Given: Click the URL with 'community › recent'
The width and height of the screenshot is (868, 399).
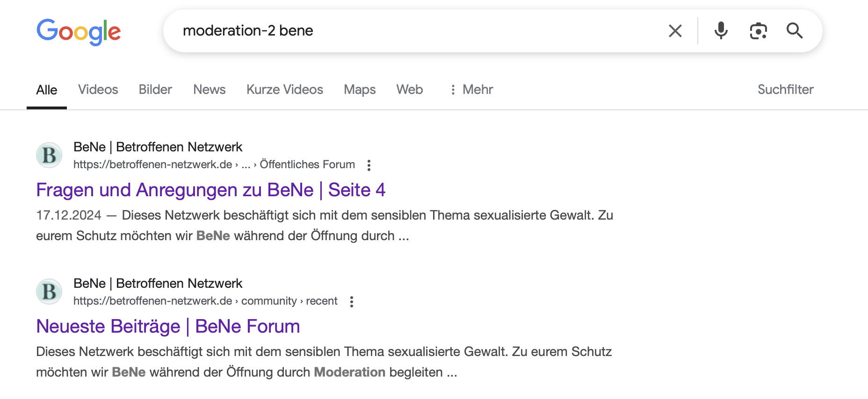Looking at the screenshot, I should pos(205,301).
